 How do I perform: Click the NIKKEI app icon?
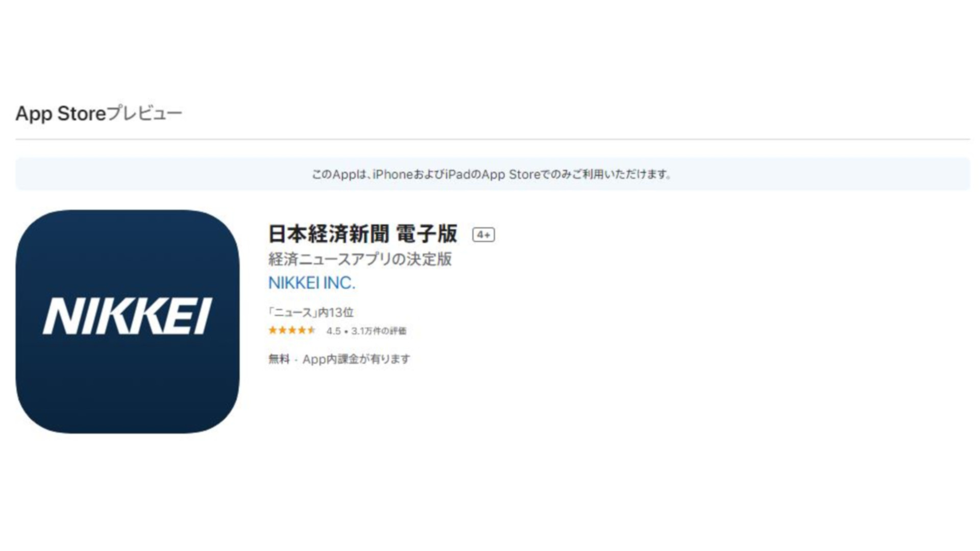coord(127,321)
